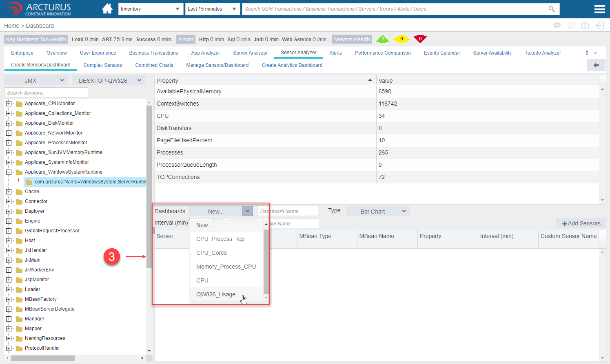
Task: Open the Bar Chart type dropdown
Action: 377,211
